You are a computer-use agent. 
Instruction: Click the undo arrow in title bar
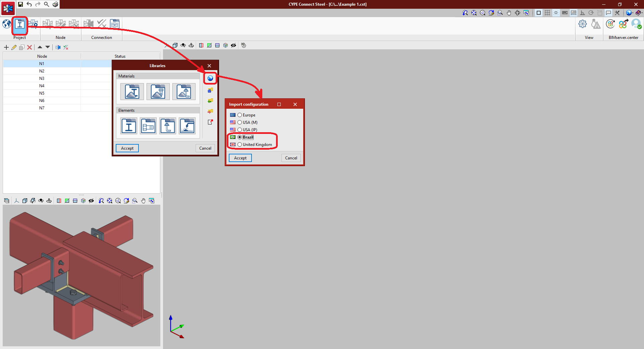tap(29, 4)
